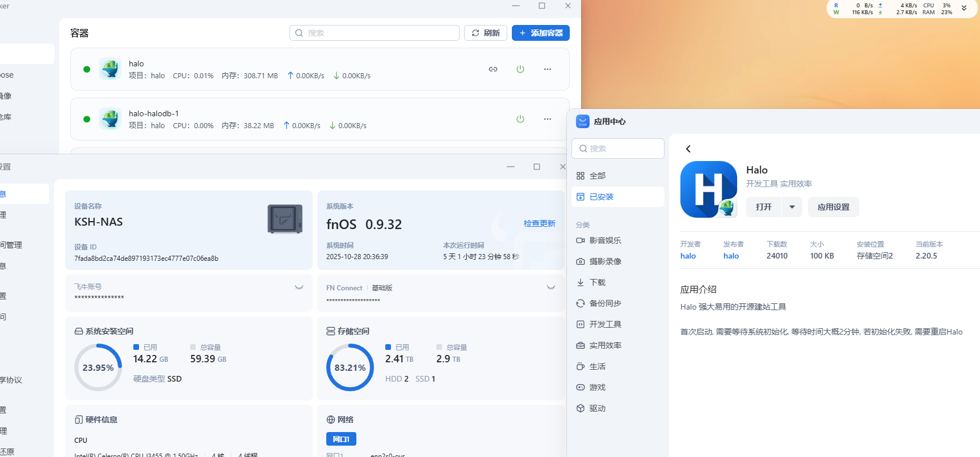Minimize the container window
The image size is (980, 457).
click(x=516, y=6)
